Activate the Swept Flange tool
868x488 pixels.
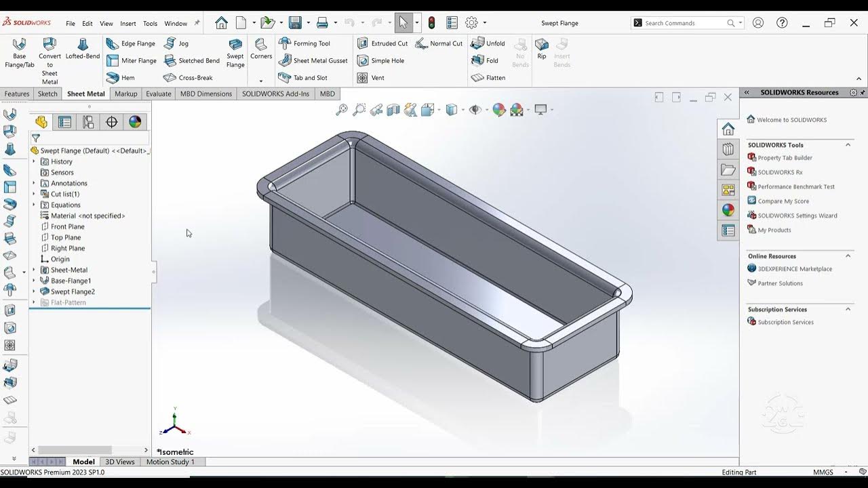pos(235,53)
